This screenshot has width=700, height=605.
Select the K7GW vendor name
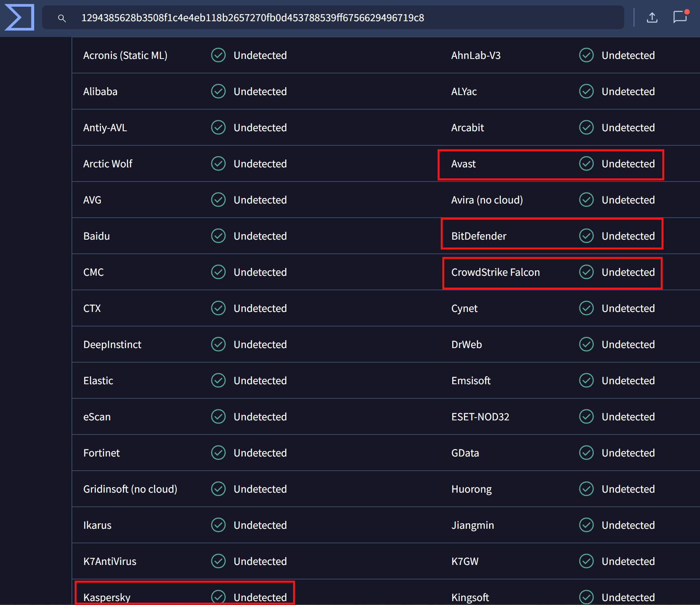point(465,561)
